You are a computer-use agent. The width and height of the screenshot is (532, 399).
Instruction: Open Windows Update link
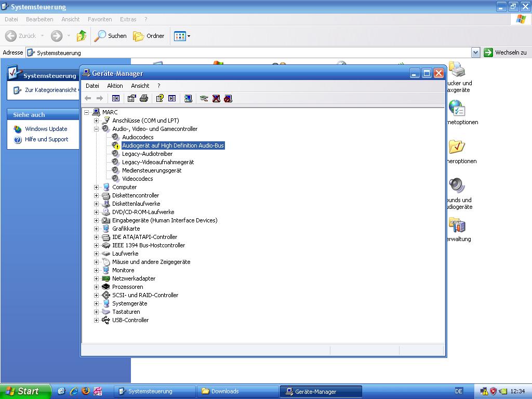click(x=46, y=129)
